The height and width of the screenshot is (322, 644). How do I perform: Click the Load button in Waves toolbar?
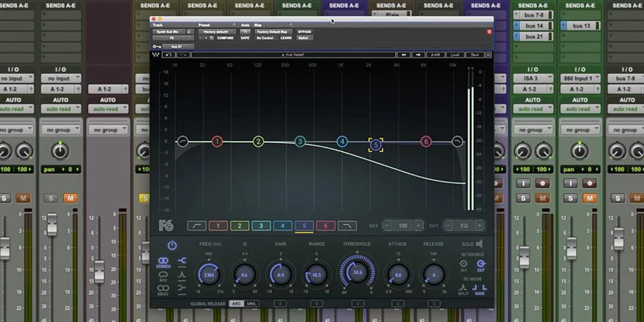pos(455,55)
